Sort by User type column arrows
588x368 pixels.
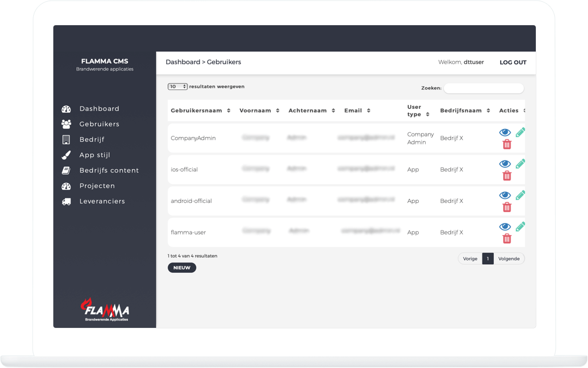pyautogui.click(x=427, y=114)
